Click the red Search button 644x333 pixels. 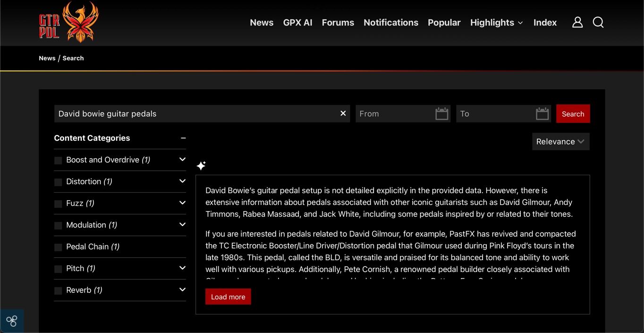click(573, 114)
